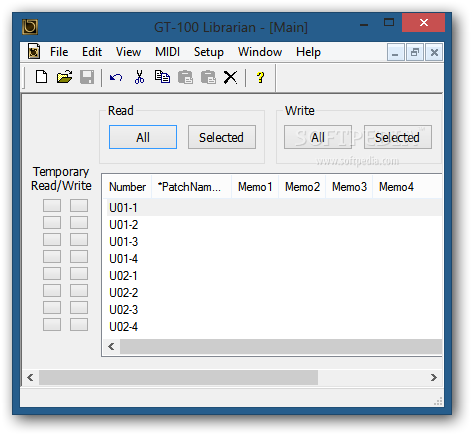Open the Setup menu
This screenshot has width=472, height=435.
(209, 52)
